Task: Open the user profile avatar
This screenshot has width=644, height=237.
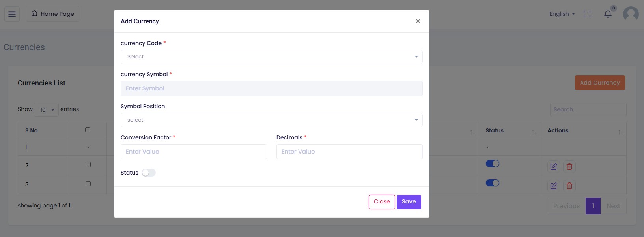Action: (631, 14)
